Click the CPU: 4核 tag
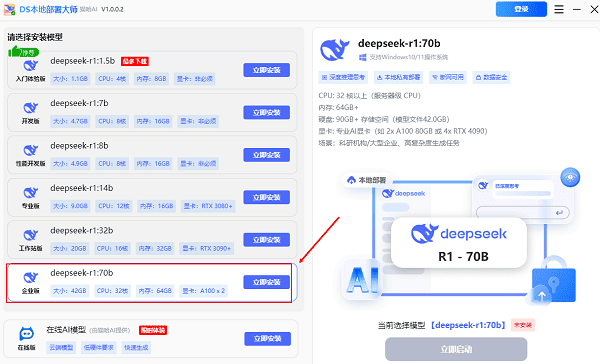This screenshot has height=364, width=600. click(x=112, y=79)
